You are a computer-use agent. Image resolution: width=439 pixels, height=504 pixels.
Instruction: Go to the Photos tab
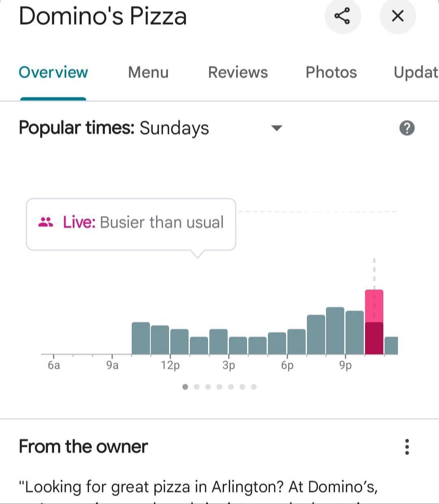pyautogui.click(x=331, y=72)
